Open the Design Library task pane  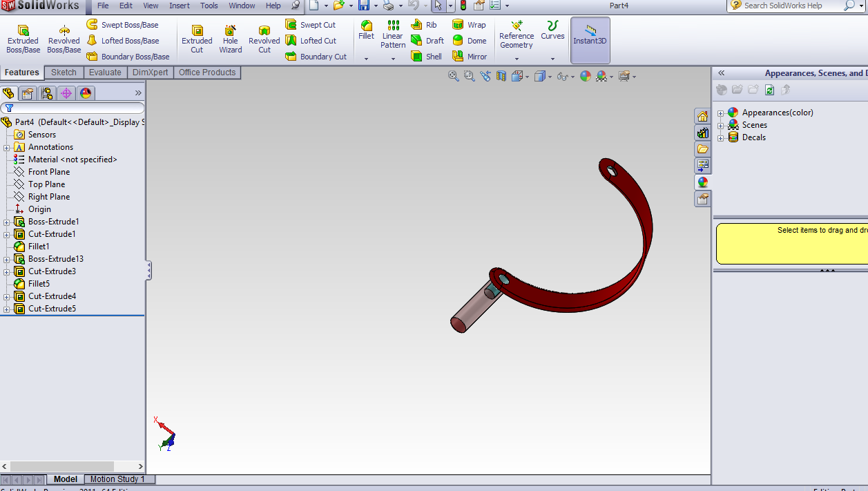(702, 133)
